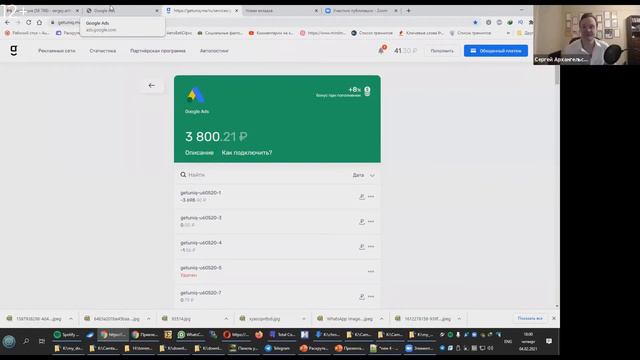The width and height of the screenshot is (640, 360).
Task: Click the bookmark star icon in the address bar
Action: 475,22
